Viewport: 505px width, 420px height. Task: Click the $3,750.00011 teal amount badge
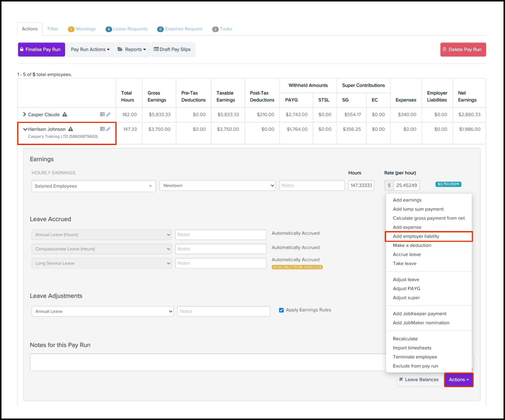[448, 184]
